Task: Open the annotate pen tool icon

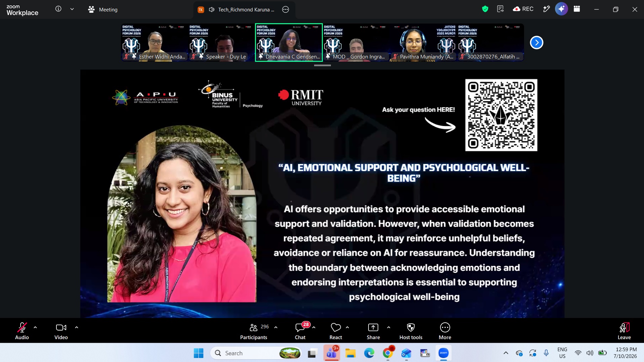Action: coord(547,9)
